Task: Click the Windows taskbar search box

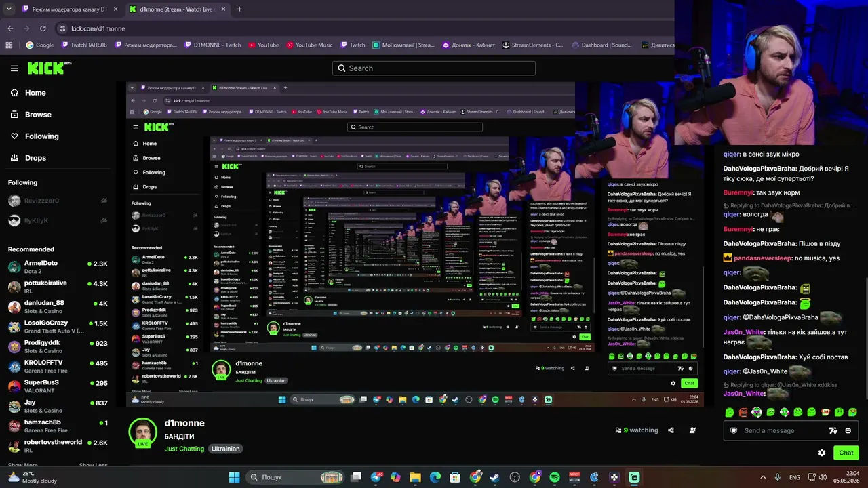Action: pos(295,477)
